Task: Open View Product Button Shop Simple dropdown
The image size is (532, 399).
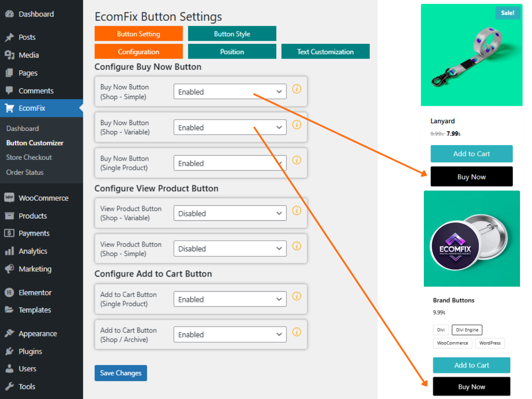Action: point(230,249)
